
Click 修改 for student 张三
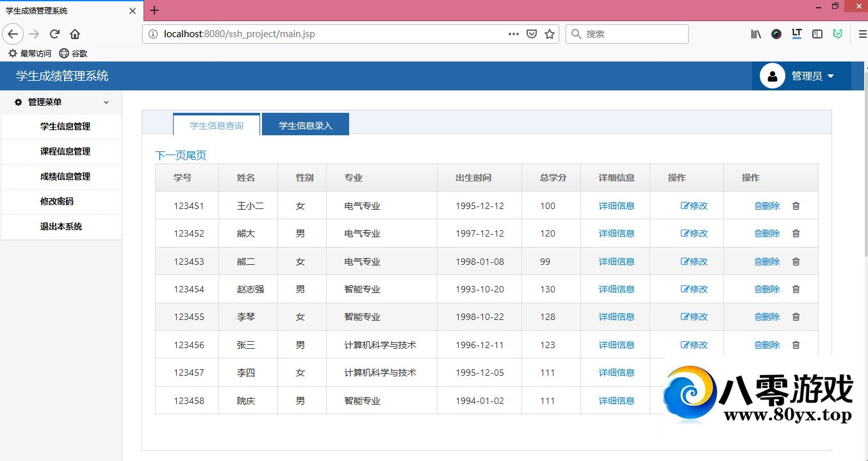694,345
